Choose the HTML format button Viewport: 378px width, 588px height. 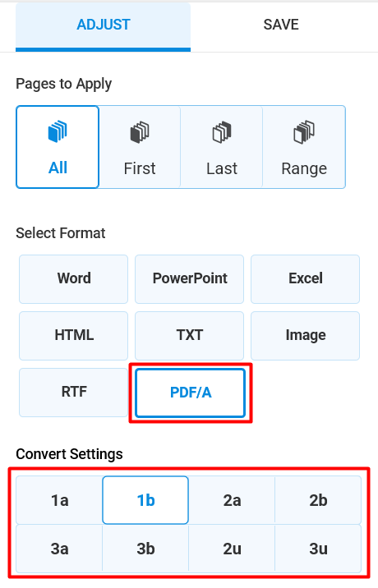pos(74,336)
